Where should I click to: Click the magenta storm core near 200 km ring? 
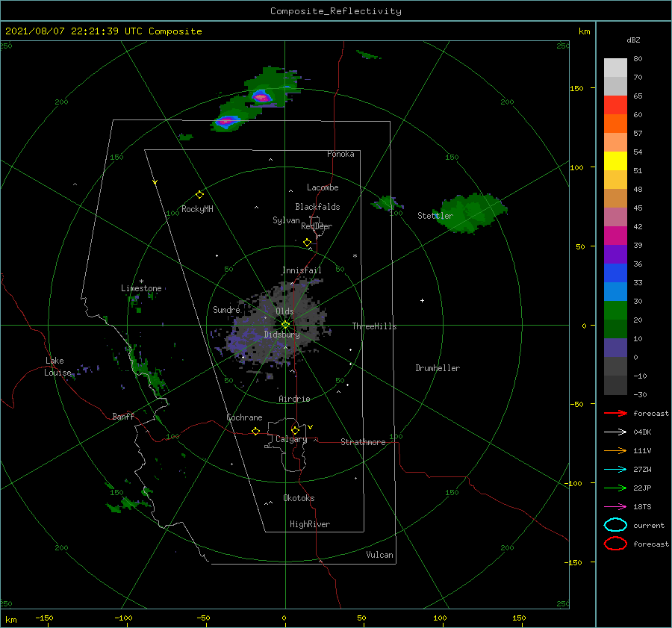point(262,98)
